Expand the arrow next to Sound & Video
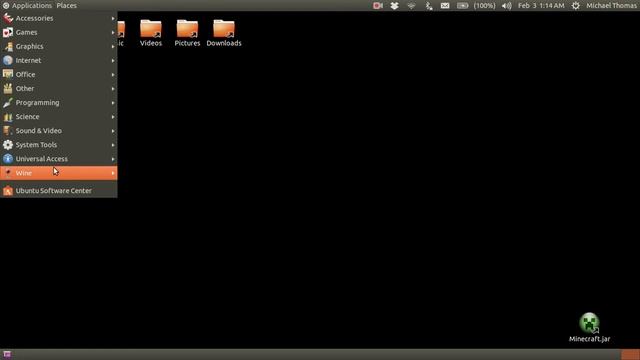Screen dimensions: 640x360 point(113,131)
